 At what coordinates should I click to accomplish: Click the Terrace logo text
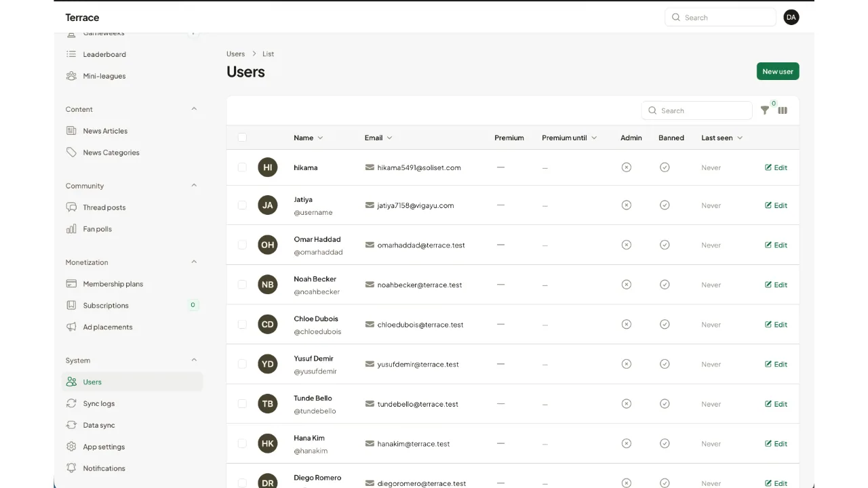pos(82,18)
